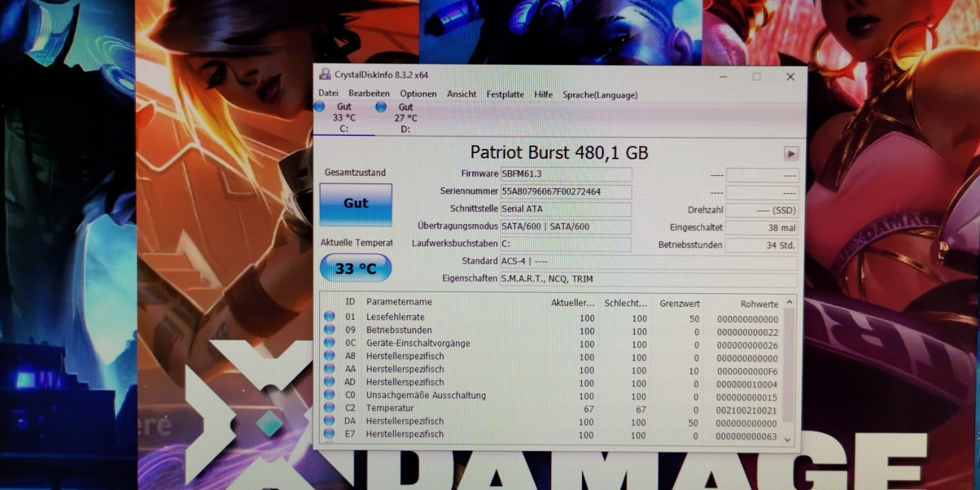Click the Drehzahl value (SSD)

pos(761,210)
